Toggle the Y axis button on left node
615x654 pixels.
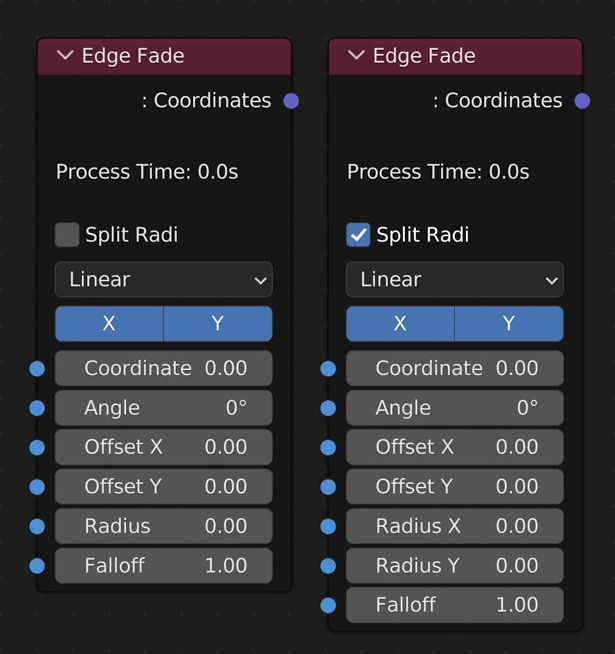pyautogui.click(x=218, y=324)
